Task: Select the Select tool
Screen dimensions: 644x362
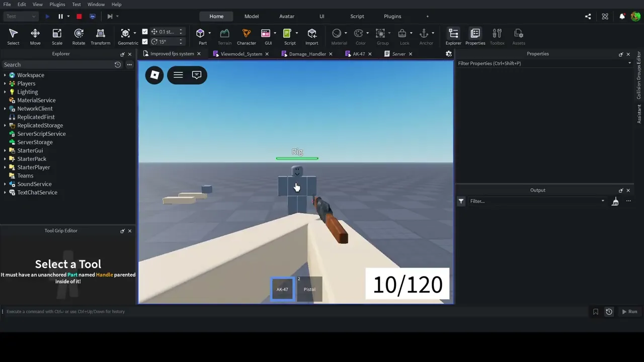Action: 13,37
